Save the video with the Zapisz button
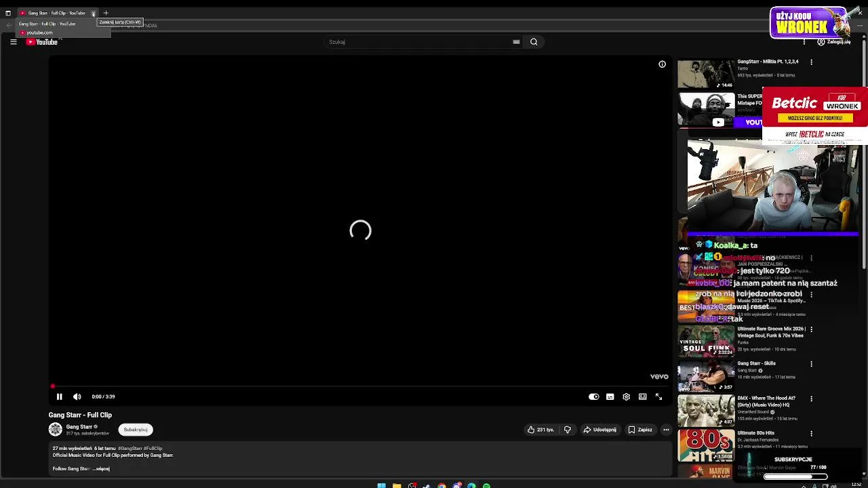Screen dimensions: 868x488 (x=640, y=429)
